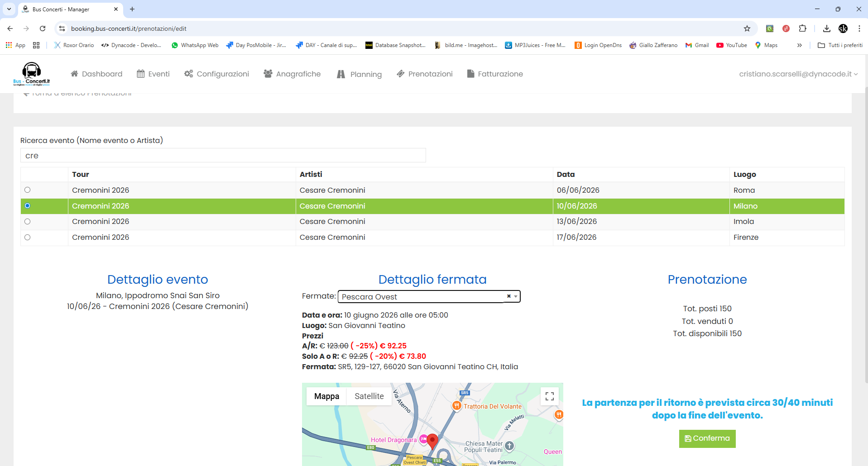This screenshot has height=466, width=868.
Task: Switch the map to Satellite view
Action: pyautogui.click(x=369, y=396)
